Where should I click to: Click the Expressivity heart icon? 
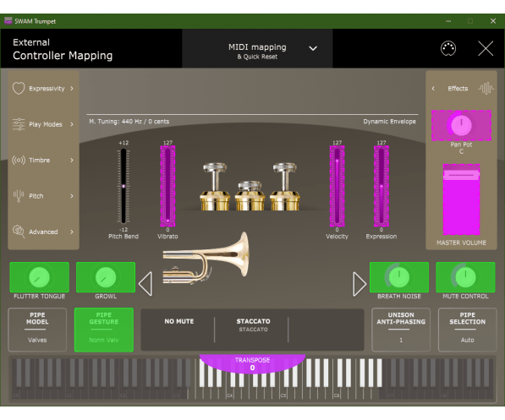19,88
